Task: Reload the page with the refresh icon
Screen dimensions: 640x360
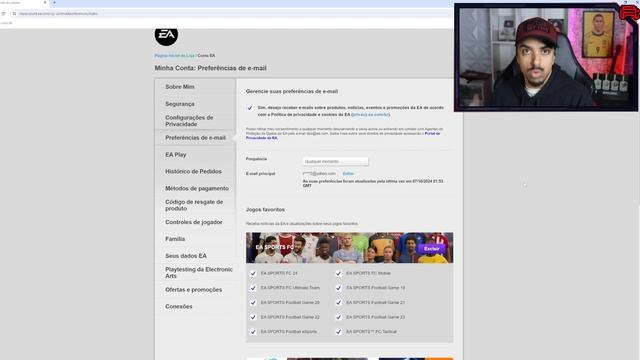Action: coord(3,13)
